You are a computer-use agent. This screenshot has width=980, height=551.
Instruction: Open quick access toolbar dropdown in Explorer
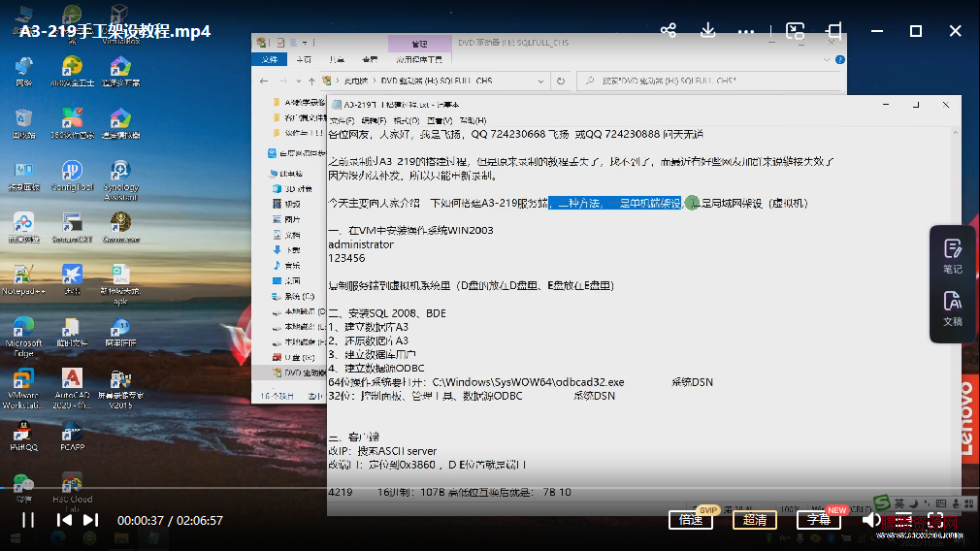[x=305, y=43]
